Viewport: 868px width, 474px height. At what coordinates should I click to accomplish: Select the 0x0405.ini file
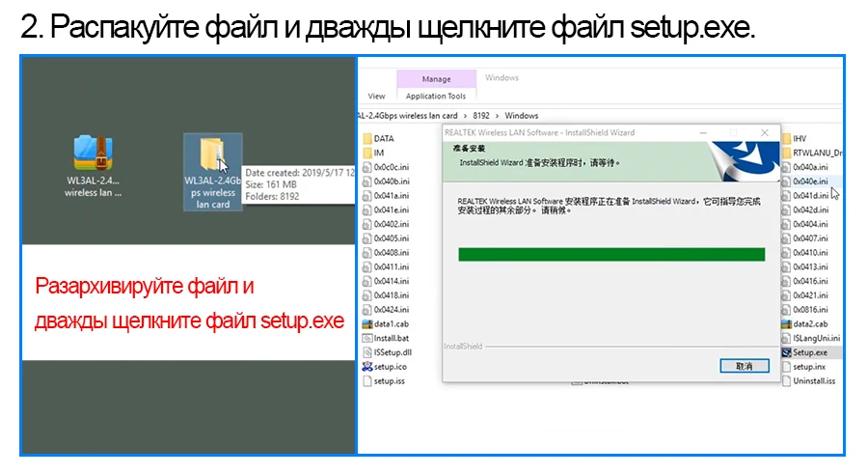[x=386, y=238]
